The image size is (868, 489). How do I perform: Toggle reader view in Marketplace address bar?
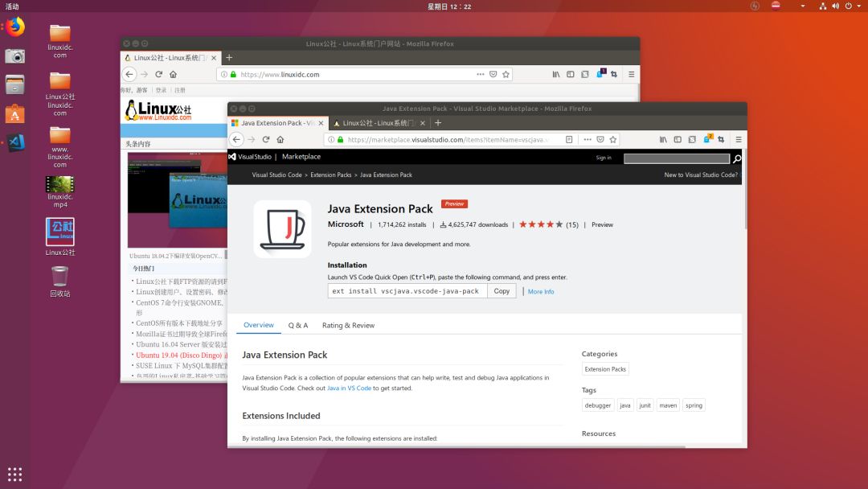coord(569,140)
